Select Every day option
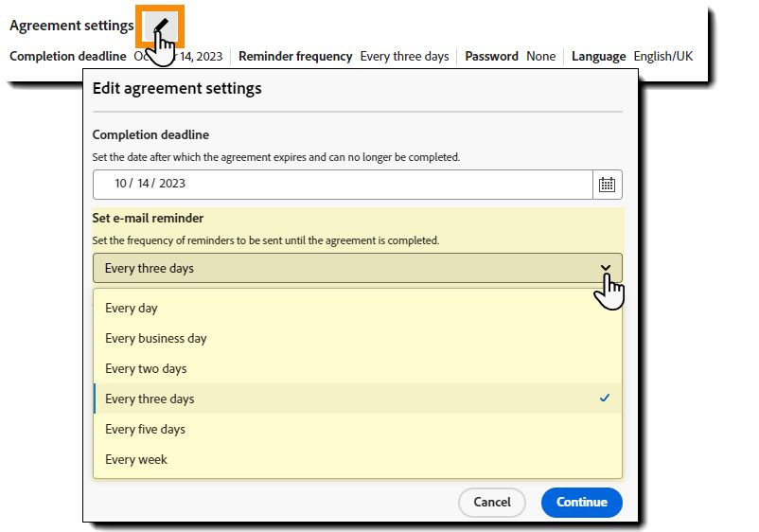Screen dimensions: 759x532 coord(357,308)
